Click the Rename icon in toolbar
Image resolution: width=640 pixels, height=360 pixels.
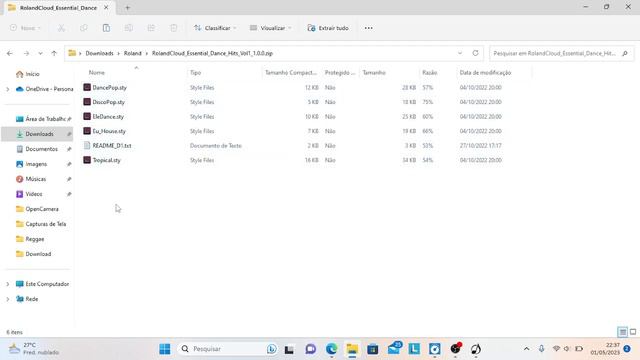coord(129,28)
